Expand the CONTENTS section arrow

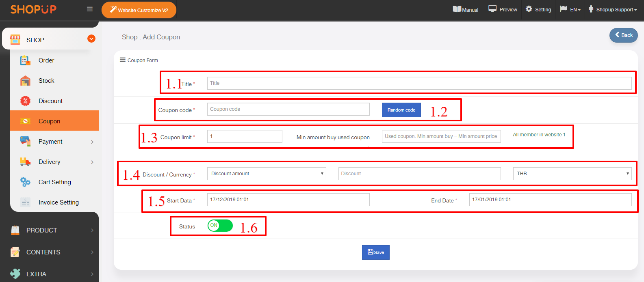point(92,252)
